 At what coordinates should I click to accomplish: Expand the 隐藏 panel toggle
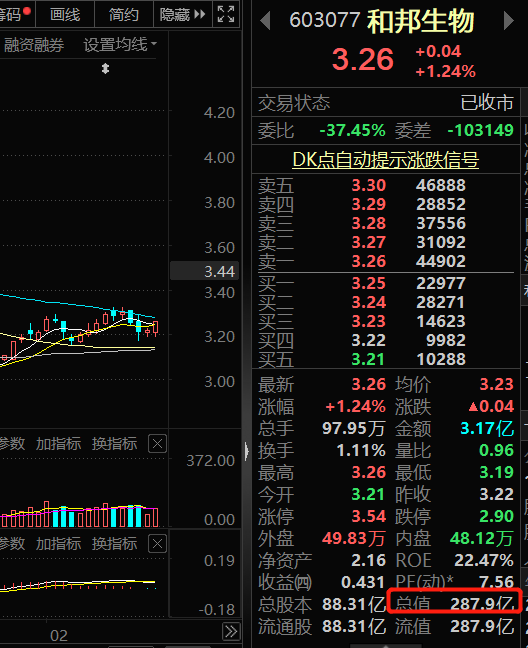click(182, 14)
